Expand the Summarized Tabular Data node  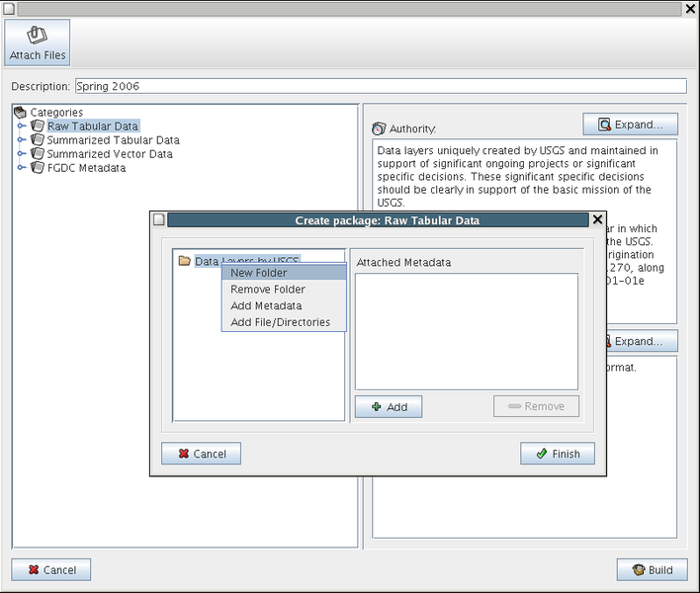22,140
